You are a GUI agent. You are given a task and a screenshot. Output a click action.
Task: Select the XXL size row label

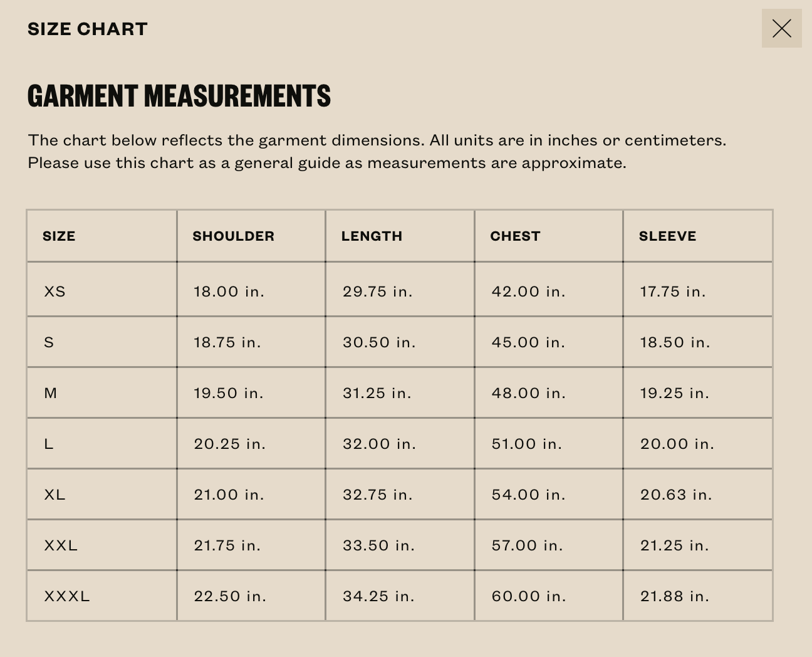point(61,545)
